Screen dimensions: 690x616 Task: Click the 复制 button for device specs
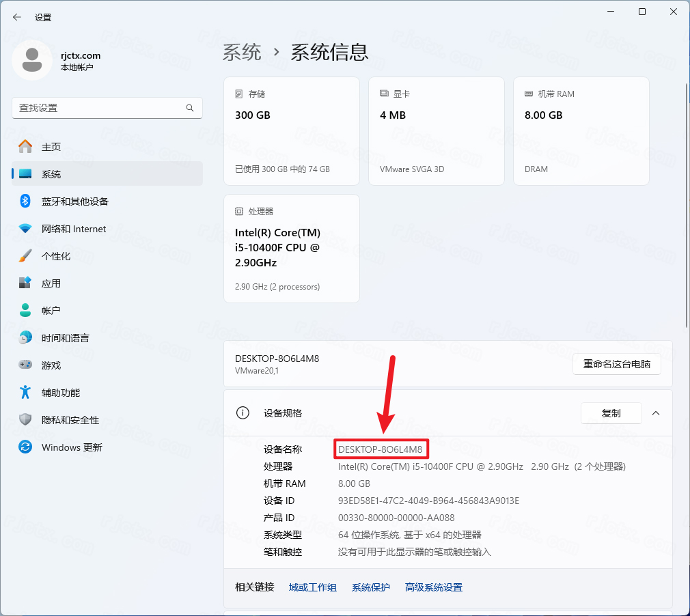pyautogui.click(x=611, y=413)
